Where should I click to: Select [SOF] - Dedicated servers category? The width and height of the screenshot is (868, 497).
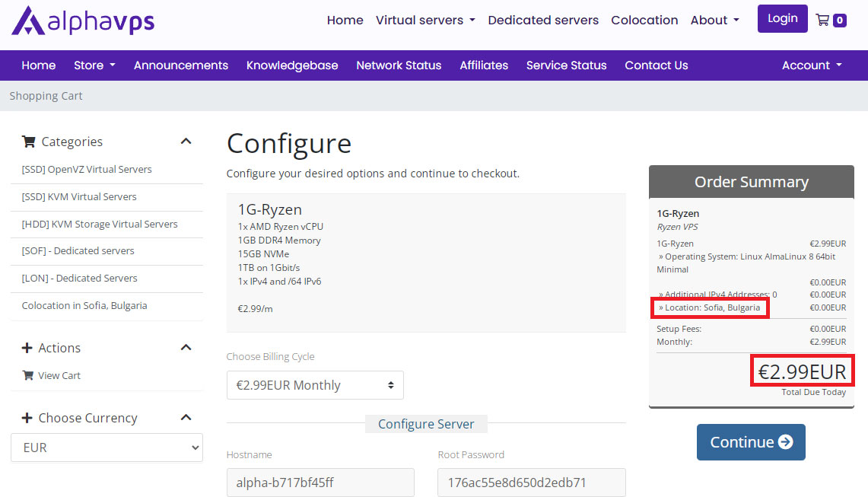coord(78,251)
